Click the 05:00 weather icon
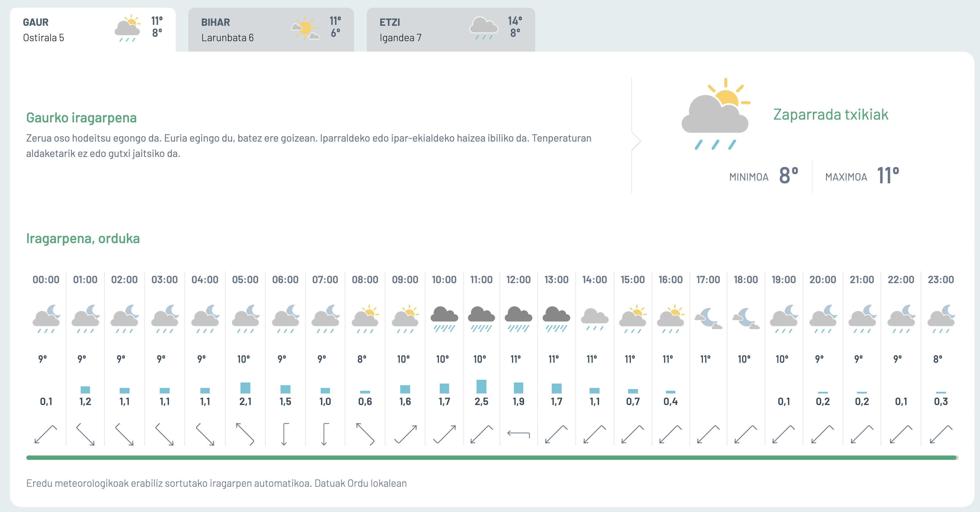Screen dimensions: 980x512 [x=245, y=319]
